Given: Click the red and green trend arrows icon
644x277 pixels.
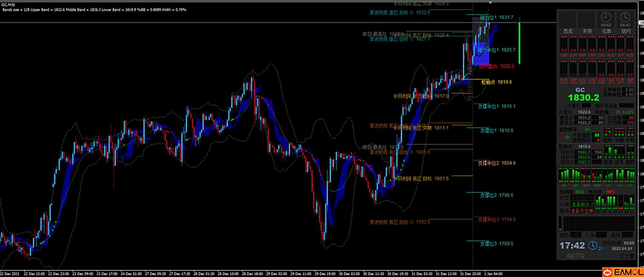Looking at the screenshot, I should 564,137.
